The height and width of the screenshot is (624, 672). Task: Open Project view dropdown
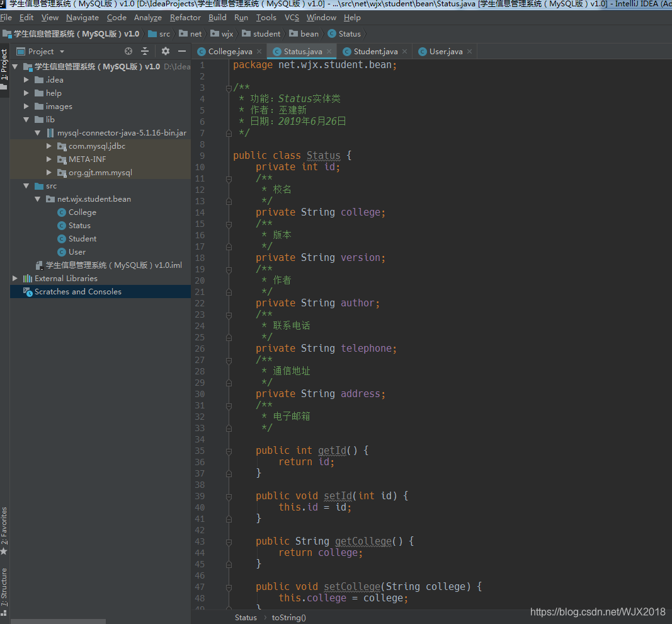(x=62, y=52)
